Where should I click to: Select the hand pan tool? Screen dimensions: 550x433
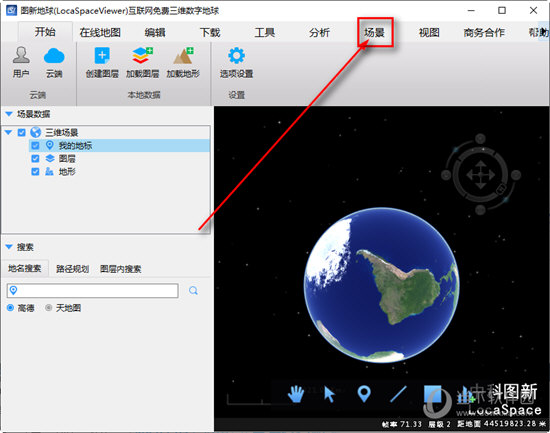tap(296, 394)
